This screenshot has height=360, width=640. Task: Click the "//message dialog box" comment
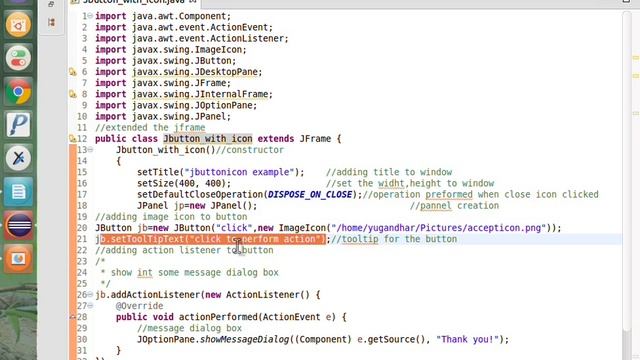tap(189, 328)
